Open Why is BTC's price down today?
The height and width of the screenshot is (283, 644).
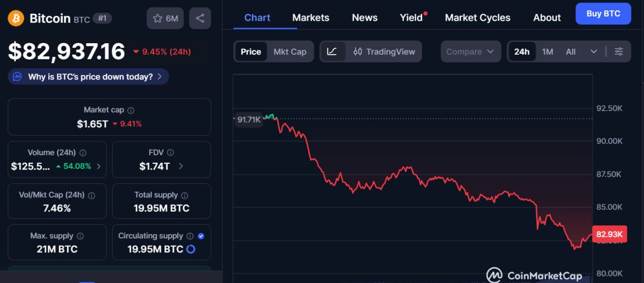(89, 77)
